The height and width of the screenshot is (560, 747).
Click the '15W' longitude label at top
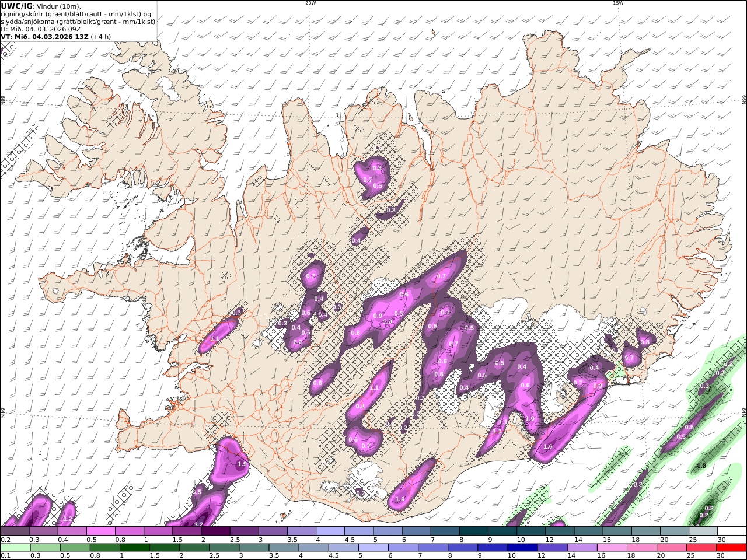(618, 3)
